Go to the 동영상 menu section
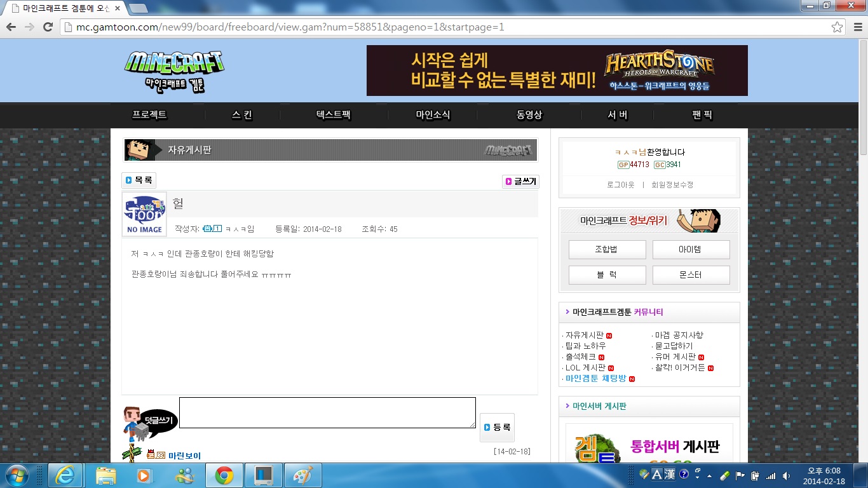Viewport: 868px width, 488px height. pyautogui.click(x=529, y=115)
